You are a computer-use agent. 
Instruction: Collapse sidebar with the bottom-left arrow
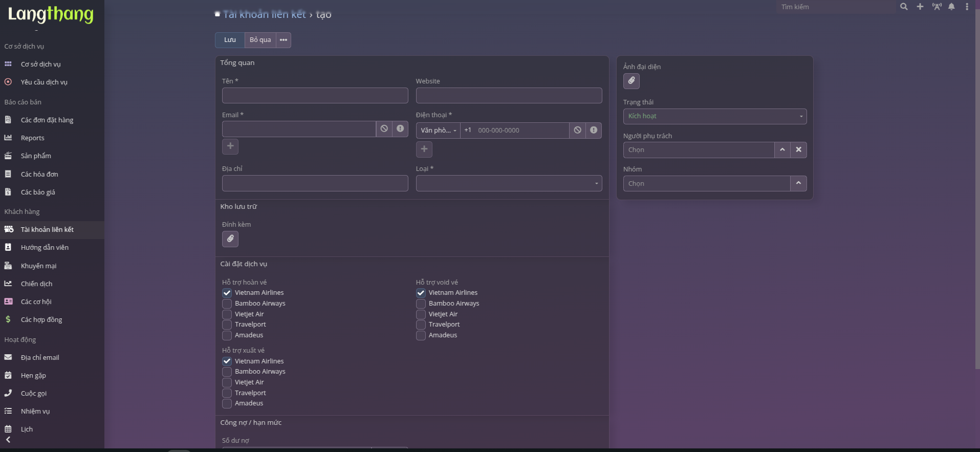tap(8, 440)
